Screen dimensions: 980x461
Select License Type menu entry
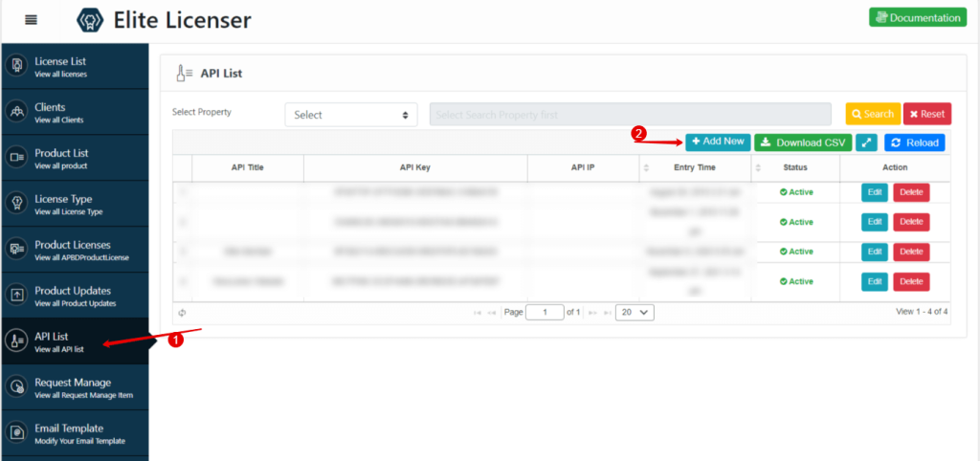75,204
